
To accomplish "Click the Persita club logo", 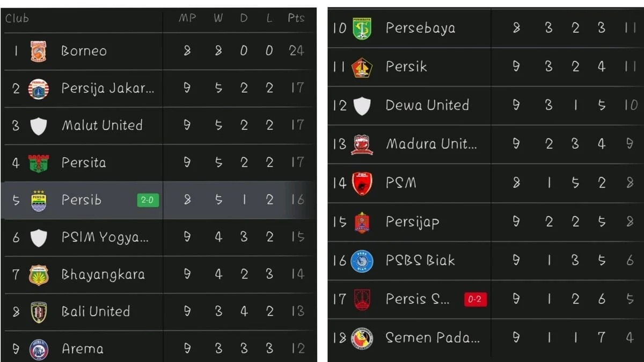I will tap(38, 163).
